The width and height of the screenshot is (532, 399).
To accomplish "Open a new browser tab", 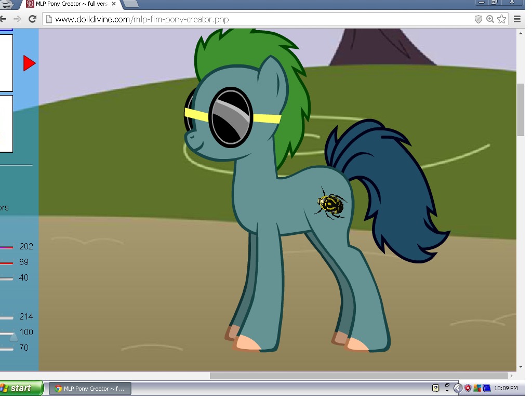I will point(130,4).
